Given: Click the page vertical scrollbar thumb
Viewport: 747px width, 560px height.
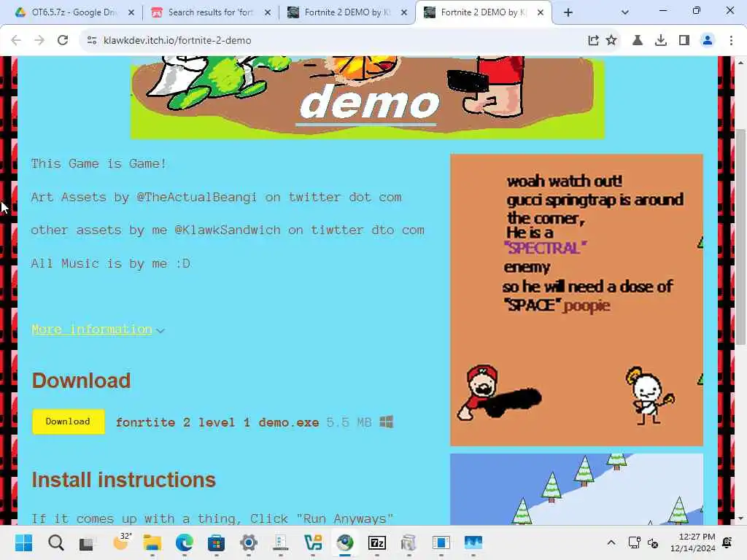Looking at the screenshot, I should (740, 237).
